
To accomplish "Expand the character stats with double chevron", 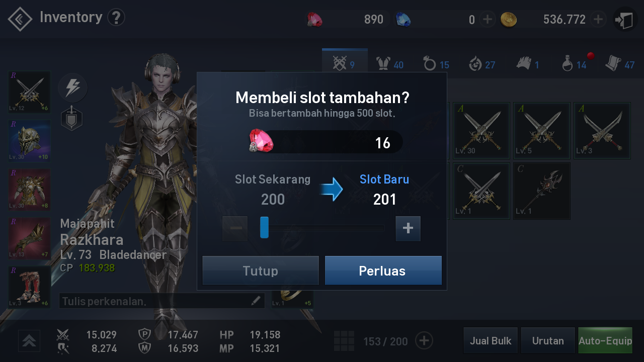I will tap(29, 341).
